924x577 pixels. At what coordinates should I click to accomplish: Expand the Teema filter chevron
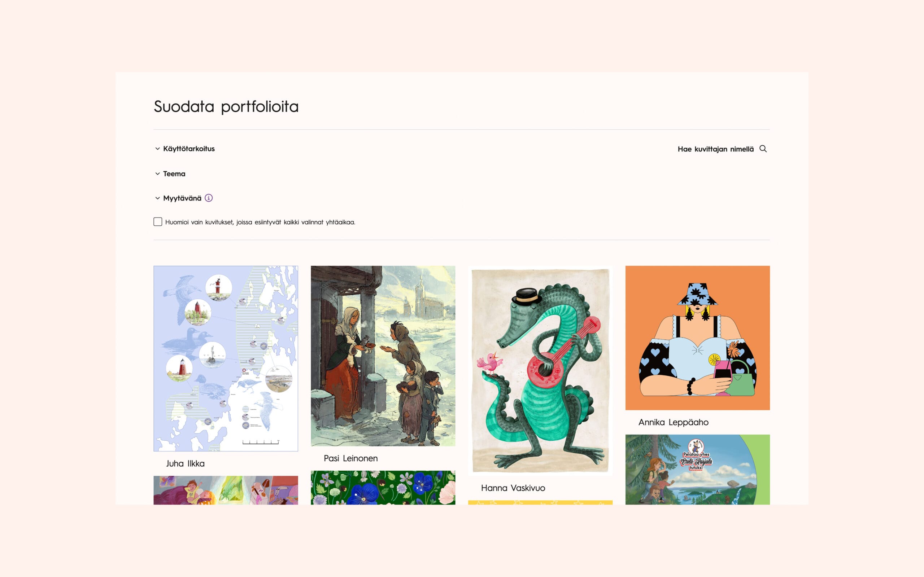pos(157,173)
